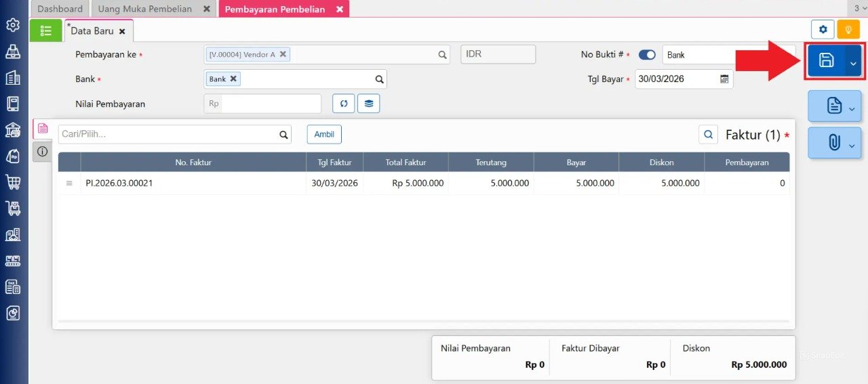Viewport: 868px width, 384px height.
Task: Click the Rp 5.000.000 Total Faktur cell
Action: [406, 184]
